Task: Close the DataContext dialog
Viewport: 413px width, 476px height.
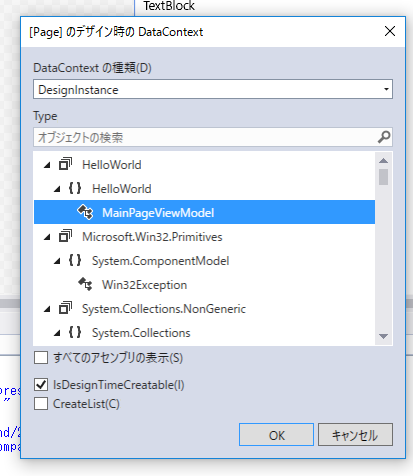Action: tap(390, 31)
